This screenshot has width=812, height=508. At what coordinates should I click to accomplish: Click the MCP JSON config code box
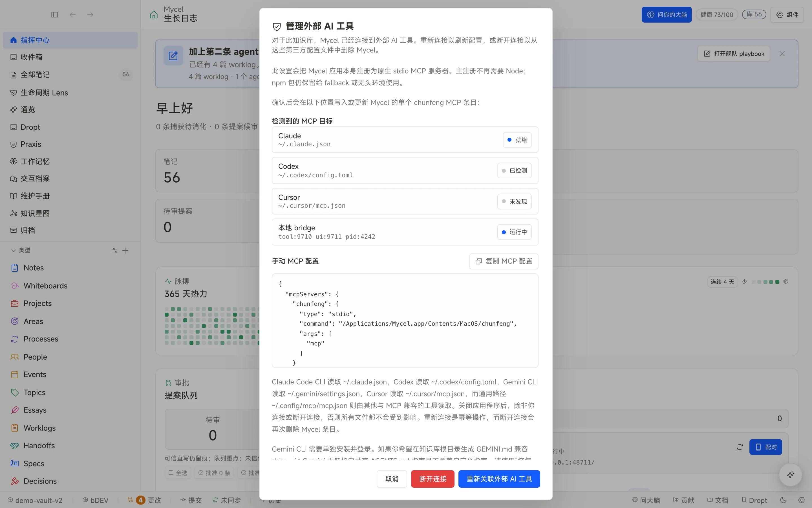tap(405, 321)
